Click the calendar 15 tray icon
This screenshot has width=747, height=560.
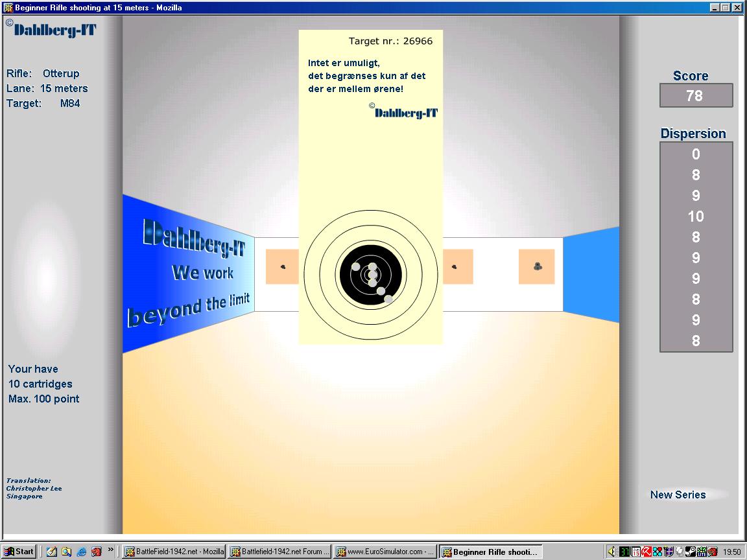pos(635,552)
